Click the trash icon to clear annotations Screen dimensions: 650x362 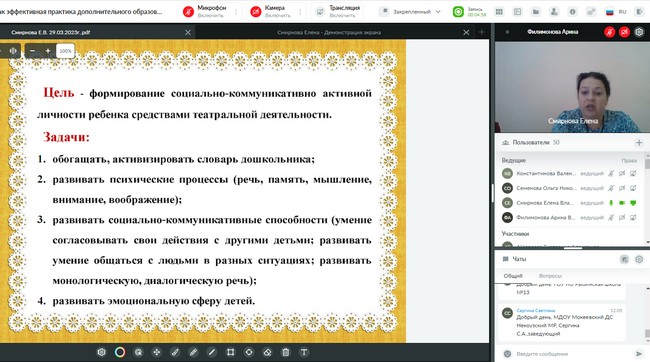click(286, 352)
